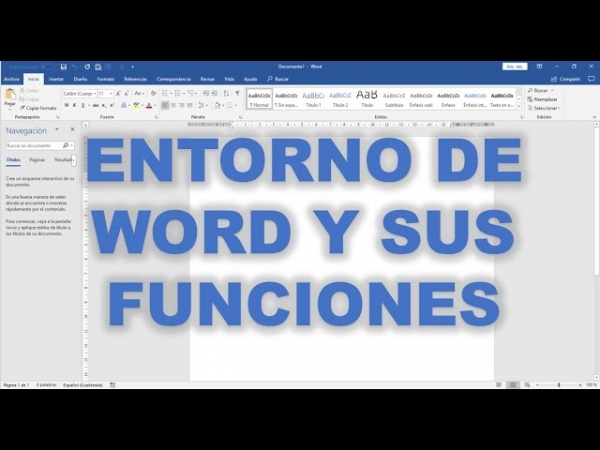The image size is (600, 450).
Task: Open the comments speech bubble icon
Action: pyautogui.click(x=591, y=79)
